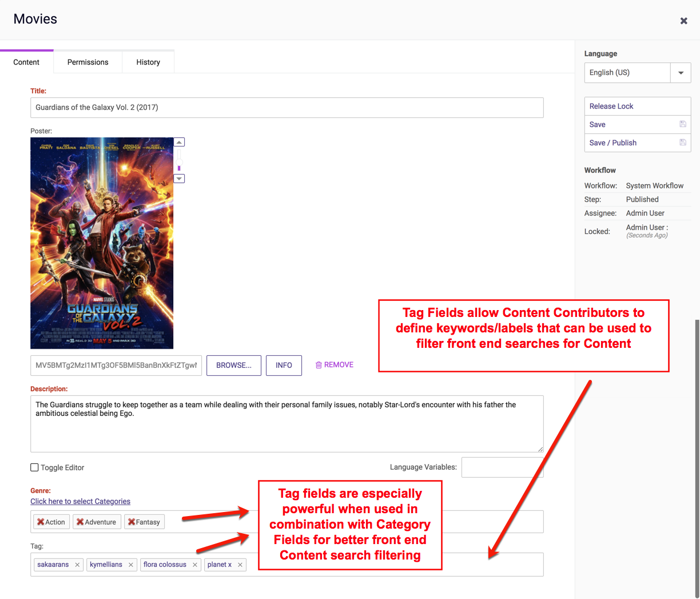Click the Published step value

(642, 200)
